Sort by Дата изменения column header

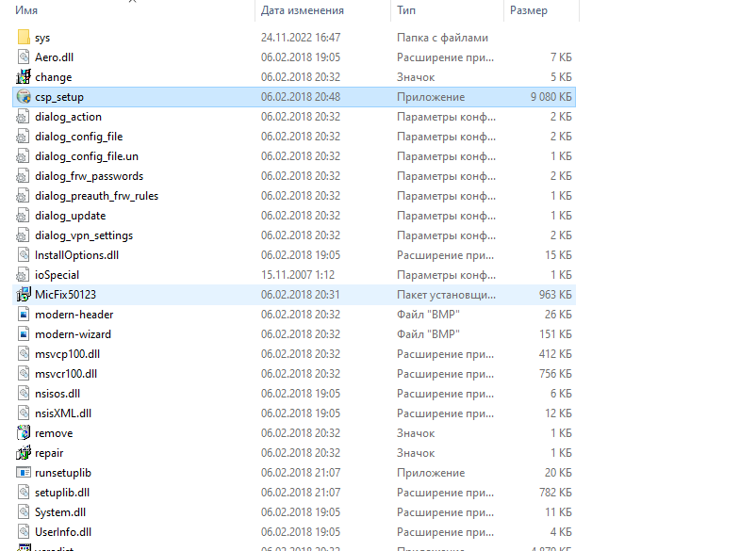point(303,10)
